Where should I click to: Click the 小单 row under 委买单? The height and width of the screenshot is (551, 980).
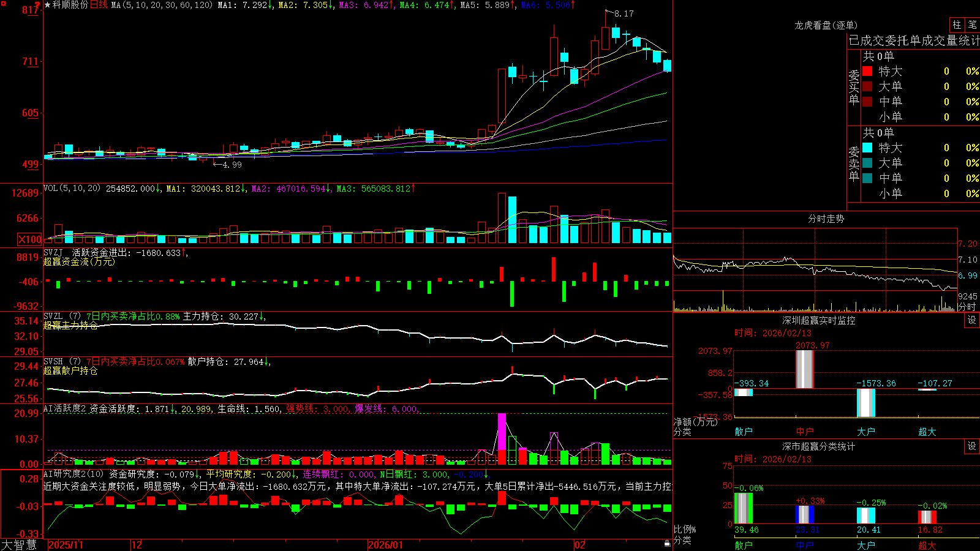tap(921, 117)
